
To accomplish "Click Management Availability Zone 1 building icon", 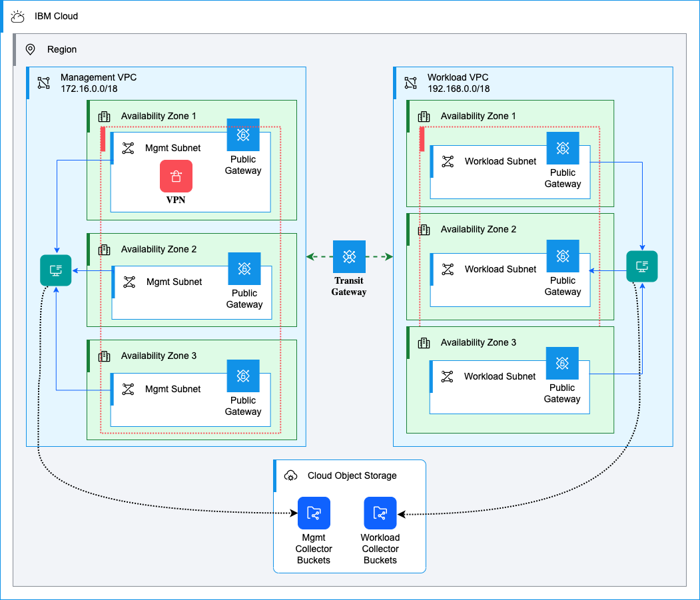I will pos(104,117).
